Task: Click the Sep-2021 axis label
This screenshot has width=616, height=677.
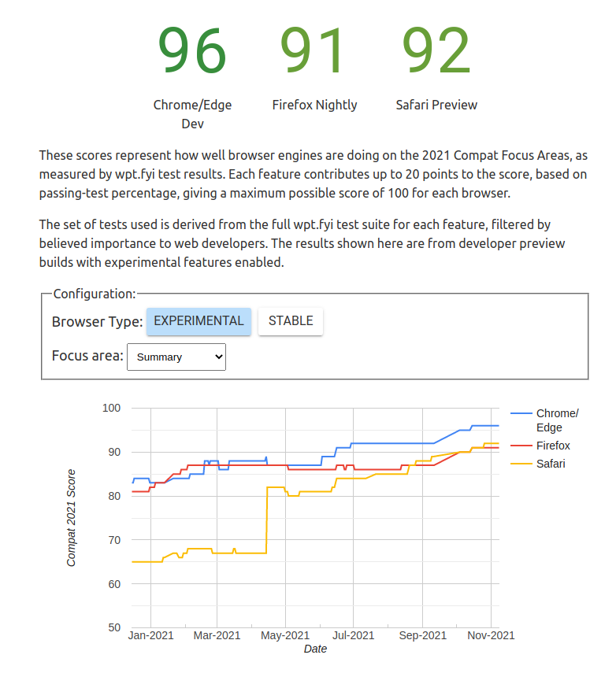Action: pos(422,635)
